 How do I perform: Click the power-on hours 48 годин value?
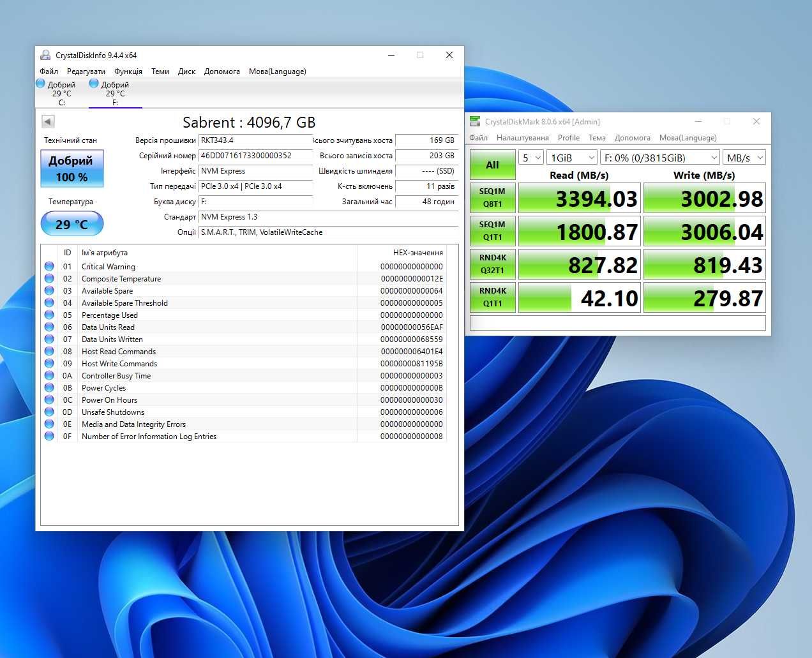(x=427, y=202)
